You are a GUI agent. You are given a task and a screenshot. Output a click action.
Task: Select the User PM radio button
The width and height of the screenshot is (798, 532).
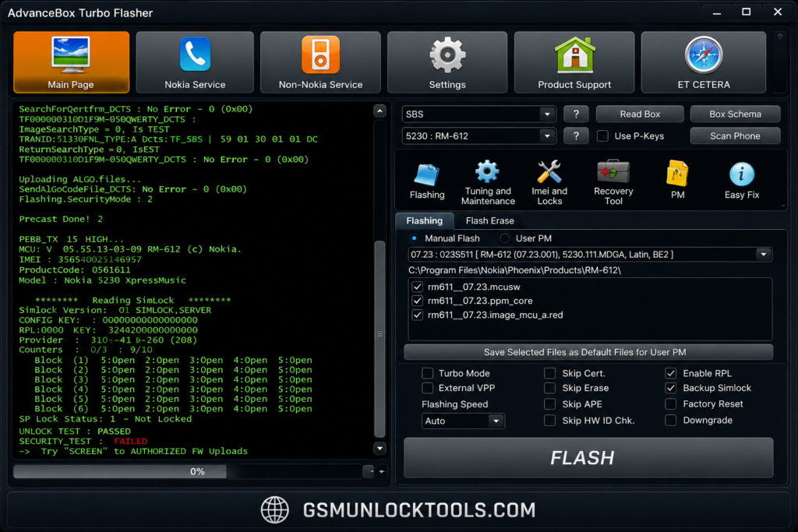pyautogui.click(x=505, y=238)
